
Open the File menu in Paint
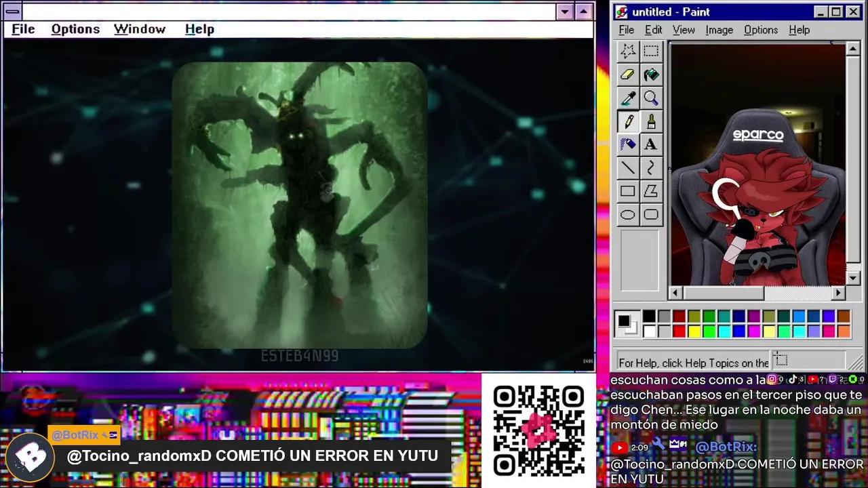click(627, 30)
